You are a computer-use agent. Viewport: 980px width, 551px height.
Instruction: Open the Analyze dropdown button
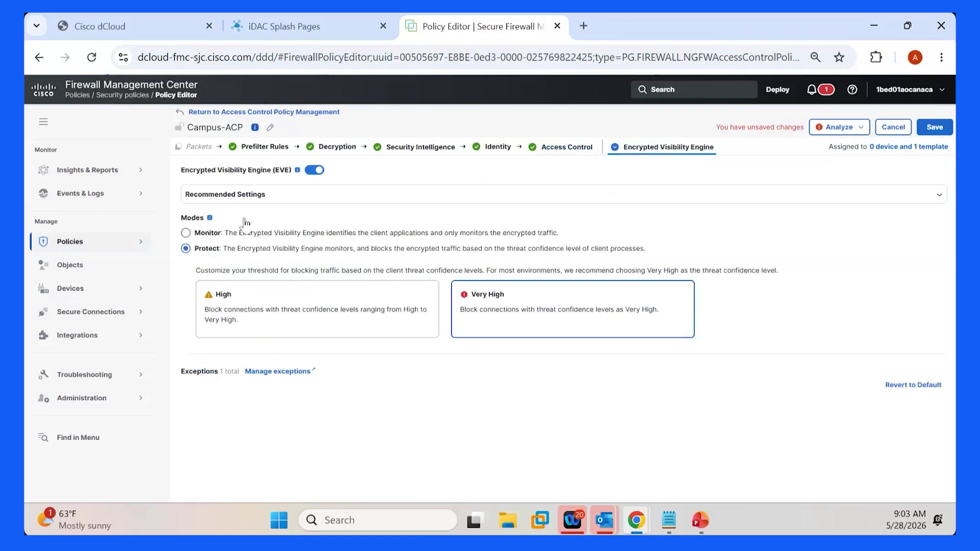[x=839, y=127]
